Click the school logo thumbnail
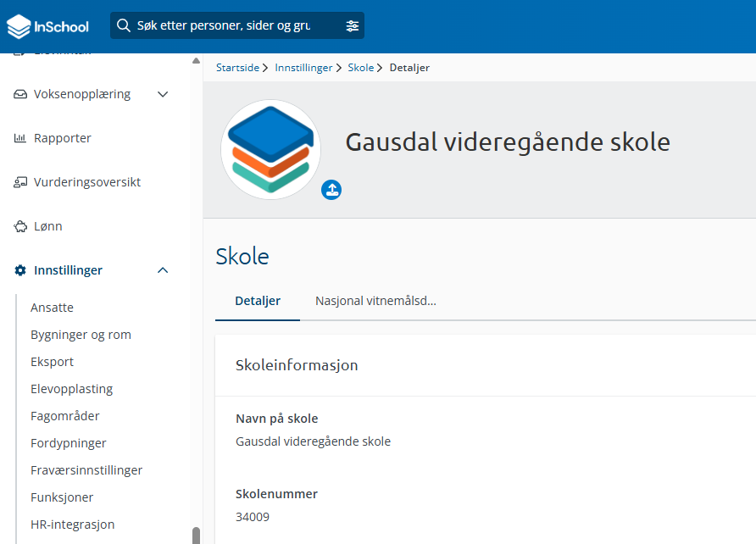This screenshot has width=756, height=544. [271, 149]
